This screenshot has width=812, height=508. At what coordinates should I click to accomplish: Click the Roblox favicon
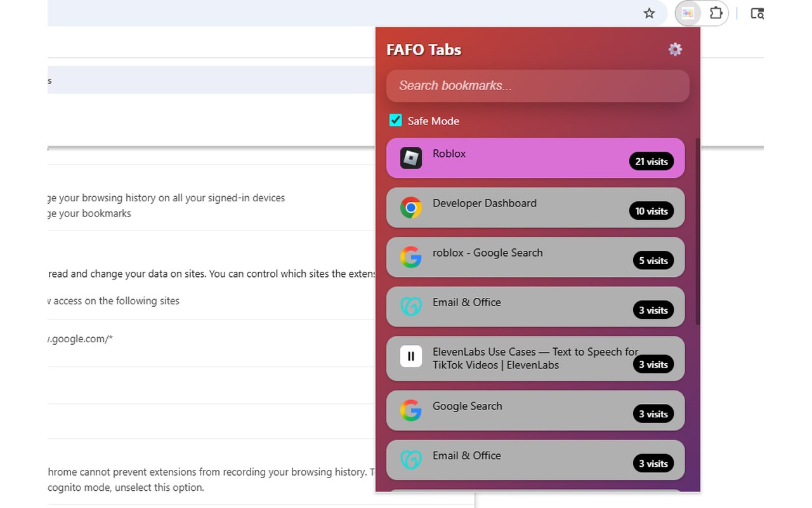[x=411, y=158]
